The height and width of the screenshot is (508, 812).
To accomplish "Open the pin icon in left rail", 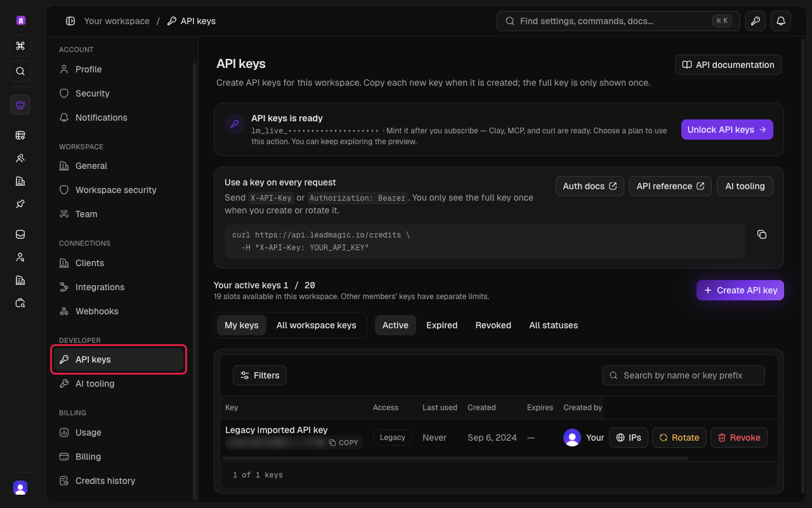I will [x=20, y=204].
